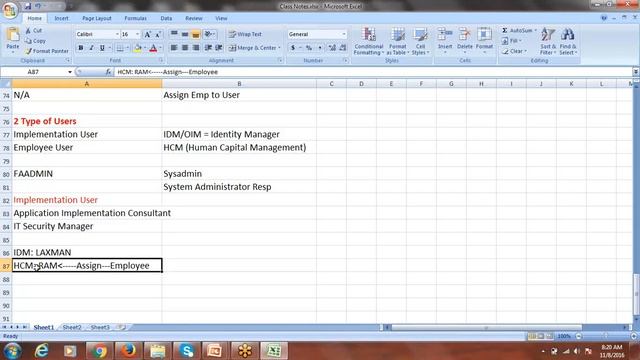Viewport: 640px width, 360px height.
Task: Click the Office button logo
Action: tap(9, 9)
